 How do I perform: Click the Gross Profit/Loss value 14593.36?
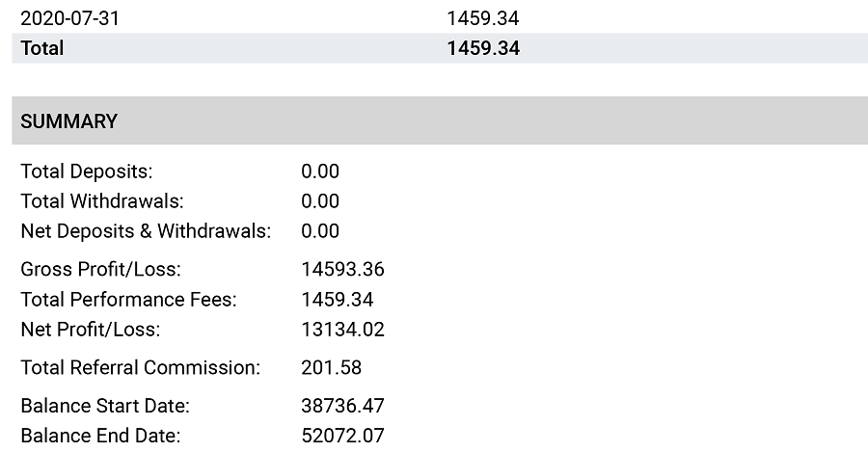click(x=342, y=270)
